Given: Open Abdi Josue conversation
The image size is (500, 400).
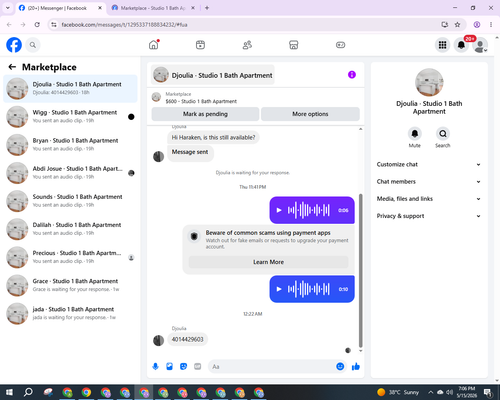Looking at the screenshot, I should pos(70,173).
